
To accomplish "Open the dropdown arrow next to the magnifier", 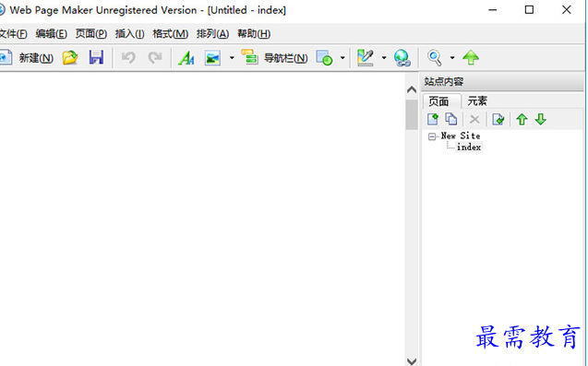I will tap(452, 58).
